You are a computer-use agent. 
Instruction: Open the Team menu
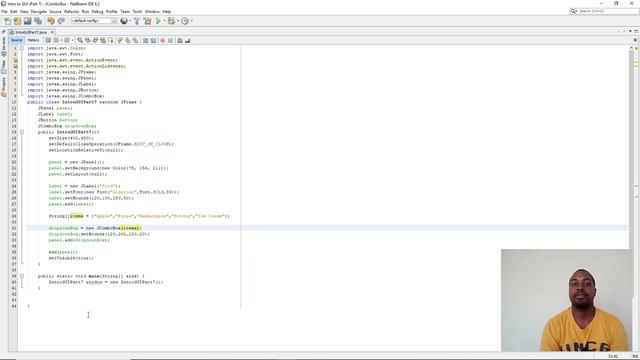pyautogui.click(x=125, y=11)
